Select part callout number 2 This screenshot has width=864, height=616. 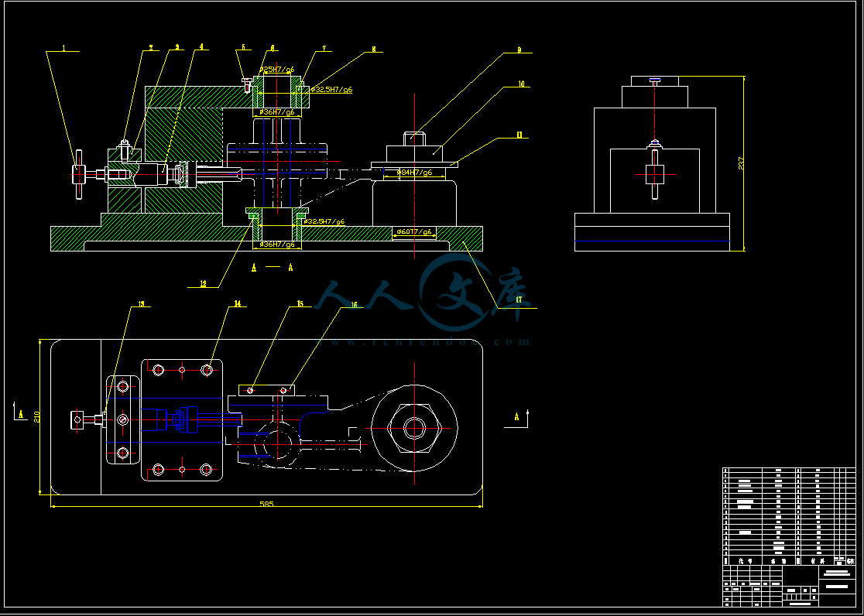point(150,47)
